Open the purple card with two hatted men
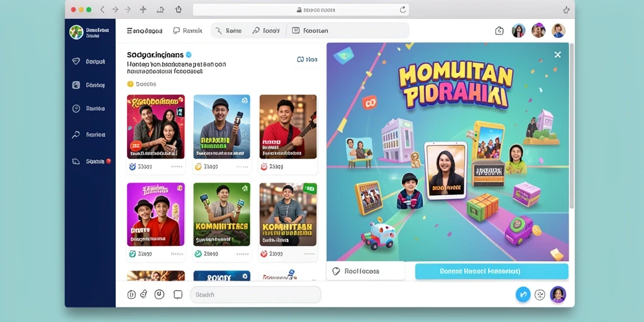This screenshot has height=322, width=644. [x=156, y=214]
